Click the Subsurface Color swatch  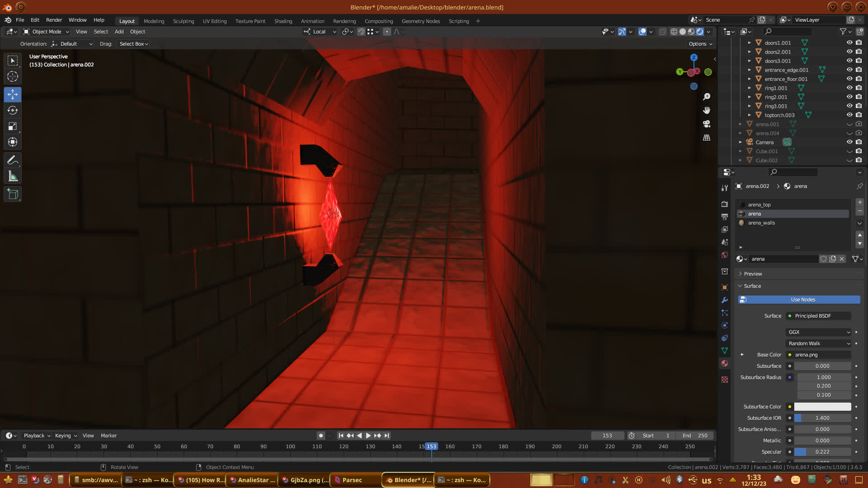pyautogui.click(x=822, y=407)
